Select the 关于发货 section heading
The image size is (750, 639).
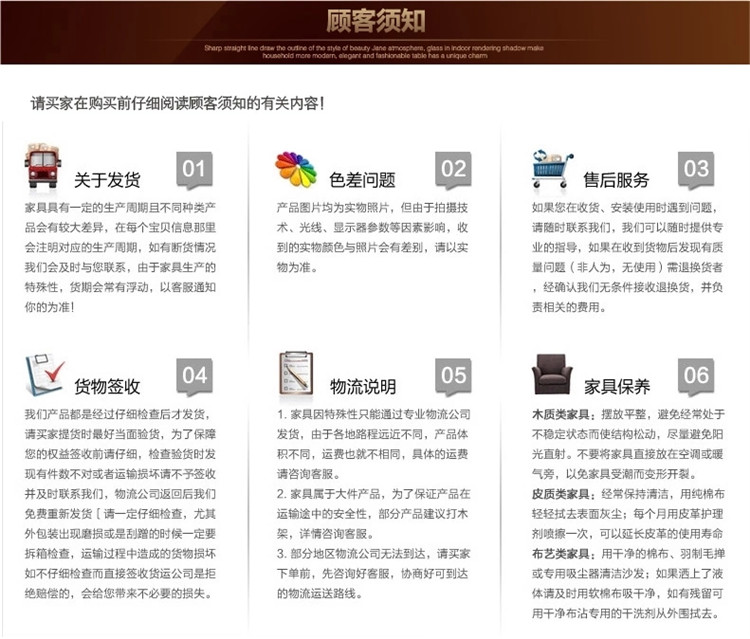point(107,180)
